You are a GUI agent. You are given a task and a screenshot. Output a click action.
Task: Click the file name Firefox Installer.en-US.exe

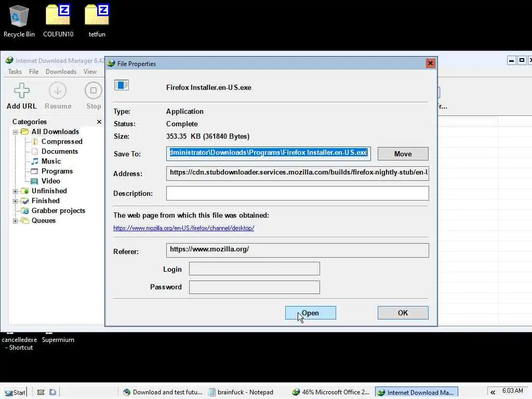[209, 87]
